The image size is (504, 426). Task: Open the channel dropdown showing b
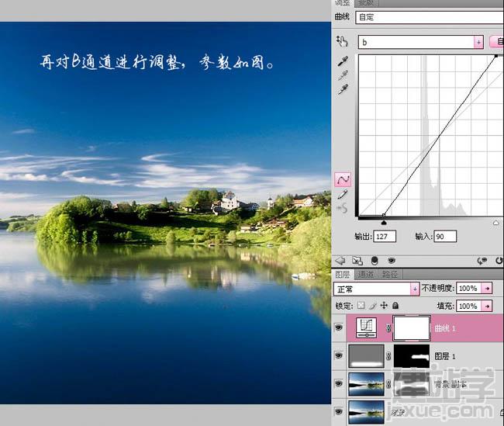421,42
